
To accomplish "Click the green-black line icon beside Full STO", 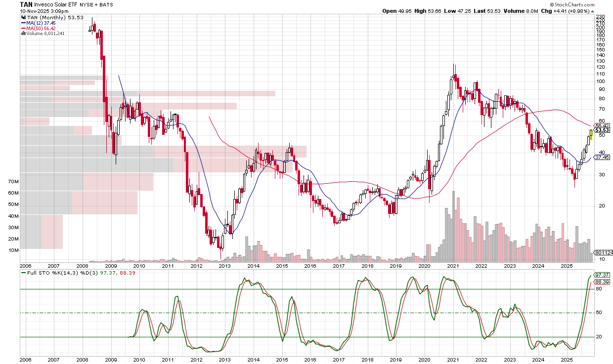I will tap(23, 273).
